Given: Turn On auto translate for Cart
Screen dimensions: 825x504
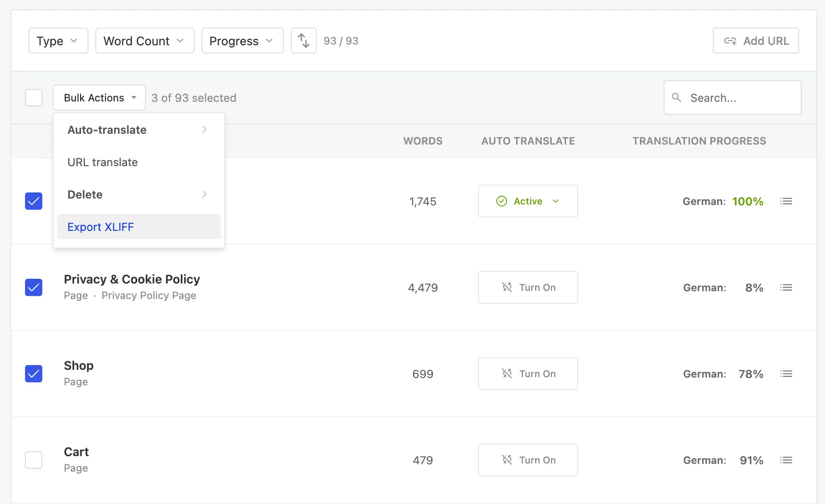Looking at the screenshot, I should 528,460.
